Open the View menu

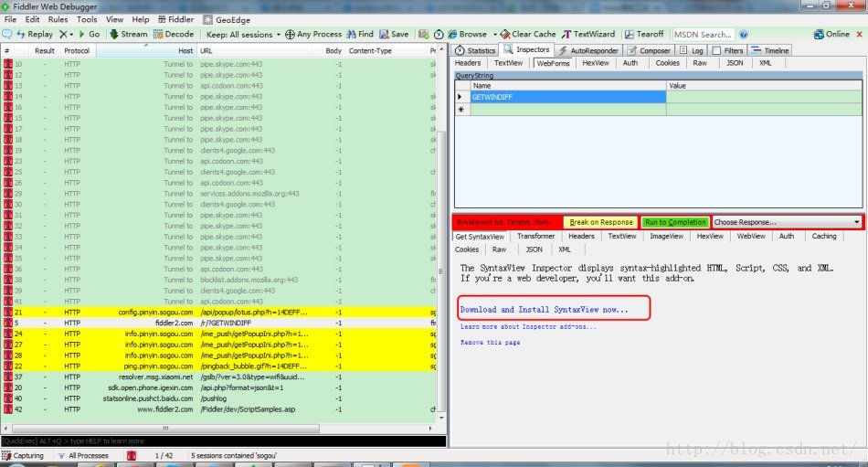(114, 19)
